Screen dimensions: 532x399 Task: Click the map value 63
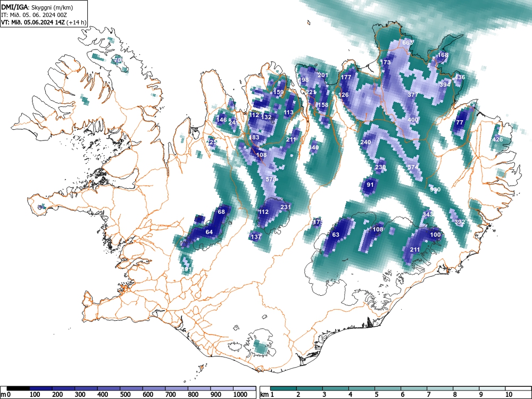pyautogui.click(x=336, y=235)
